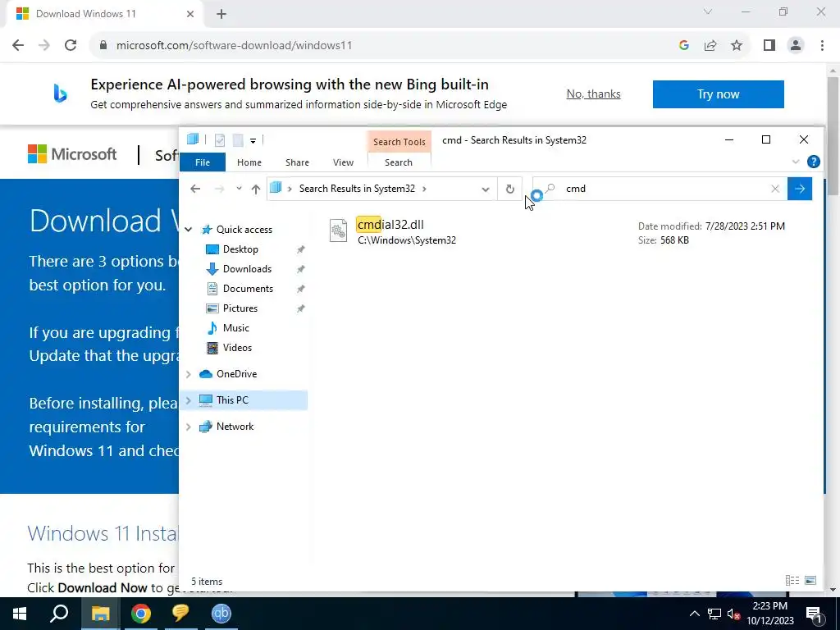The width and height of the screenshot is (840, 630).
Task: Open yellow chat app in taskbar
Action: click(x=180, y=614)
